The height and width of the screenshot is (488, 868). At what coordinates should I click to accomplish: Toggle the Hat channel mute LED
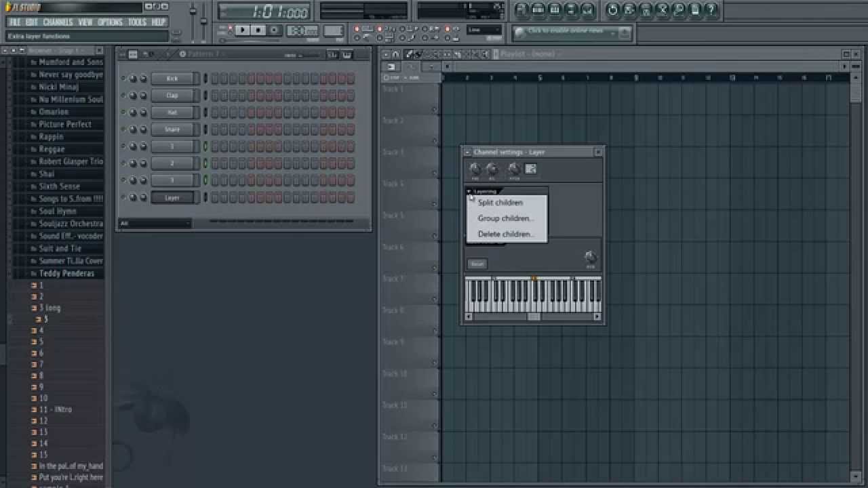[x=123, y=113]
